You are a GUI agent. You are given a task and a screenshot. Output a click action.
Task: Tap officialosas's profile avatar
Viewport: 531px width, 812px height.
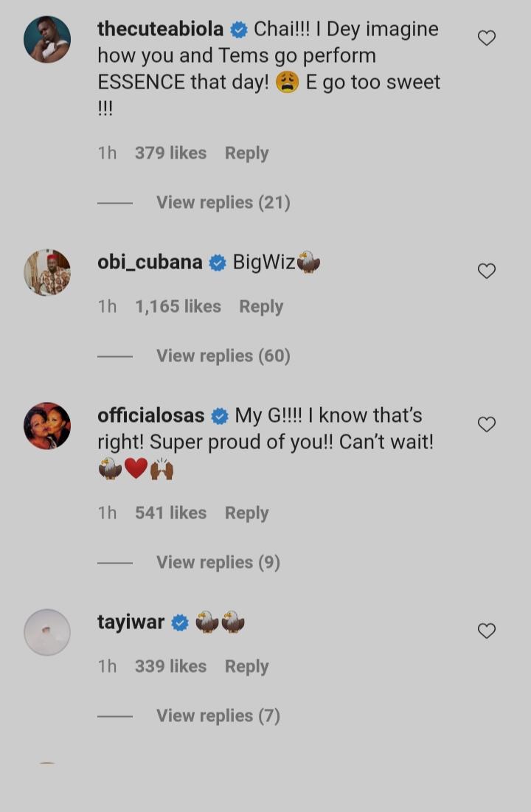(x=47, y=426)
